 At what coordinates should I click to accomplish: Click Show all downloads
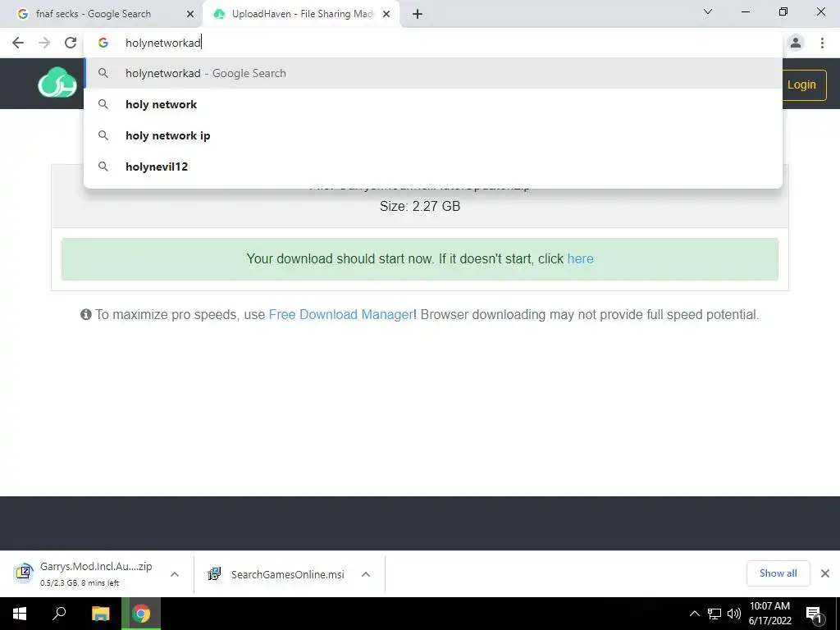pyautogui.click(x=778, y=573)
